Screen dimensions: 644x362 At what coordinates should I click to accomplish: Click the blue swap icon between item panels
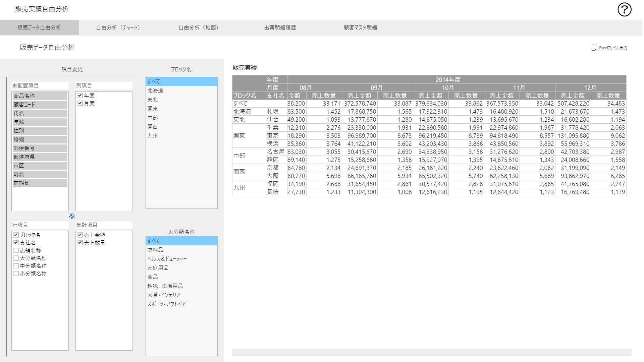point(71,216)
